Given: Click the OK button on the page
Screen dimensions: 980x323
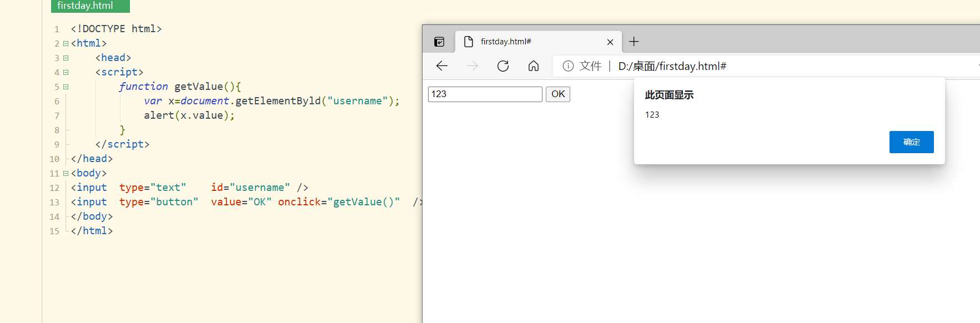Looking at the screenshot, I should click(x=558, y=94).
